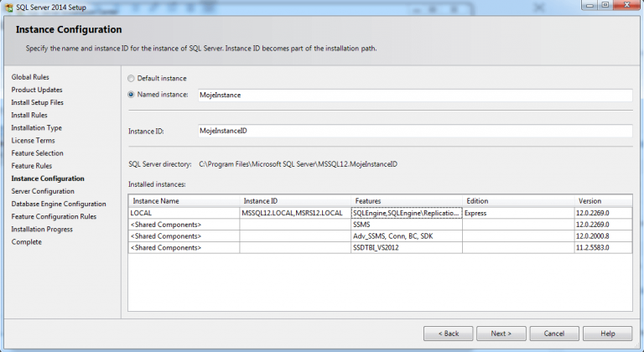The height and width of the screenshot is (352, 644).
Task: Click the SQL Server Setup title bar icon
Action: (x=8, y=8)
